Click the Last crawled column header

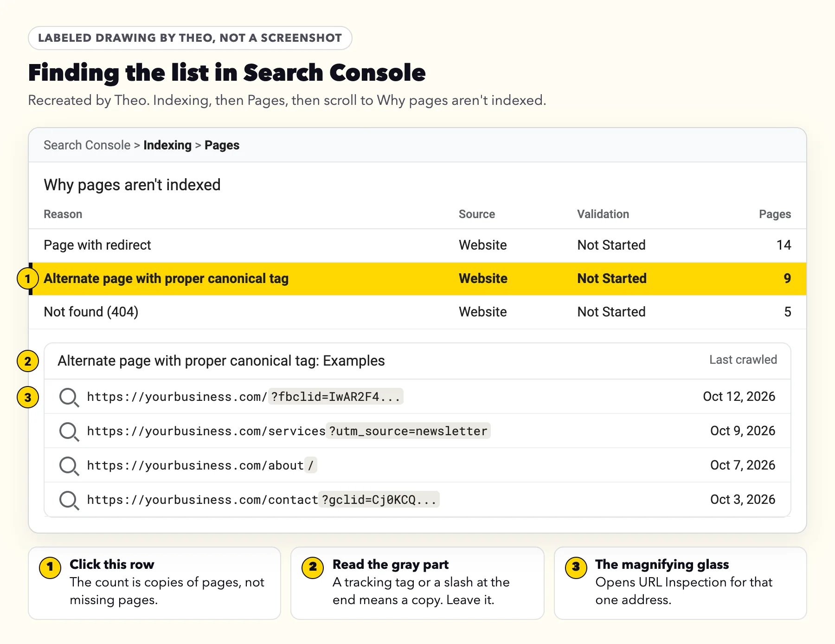743,360
